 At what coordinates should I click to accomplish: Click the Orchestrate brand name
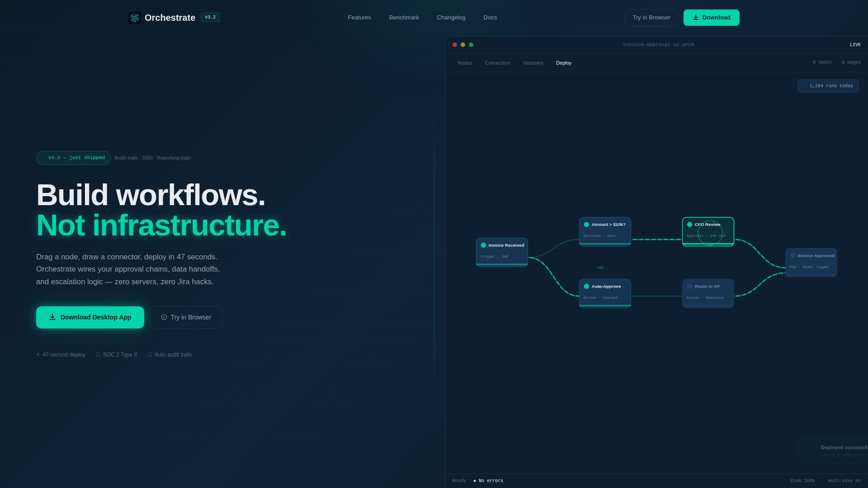(x=170, y=18)
